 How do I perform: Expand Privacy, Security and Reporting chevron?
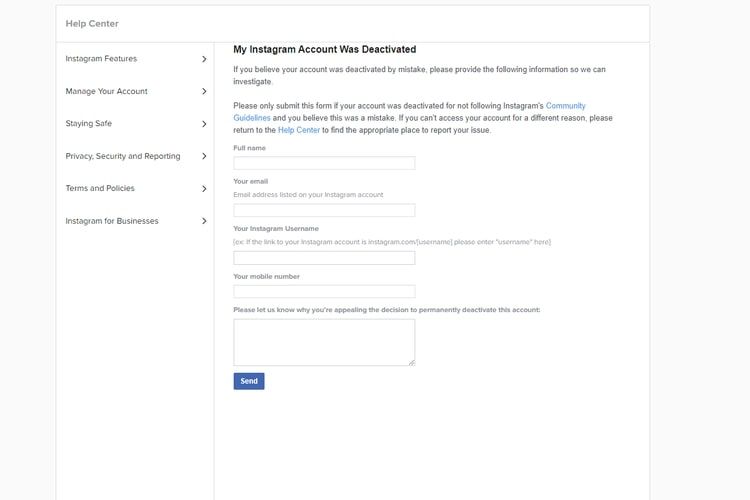tap(204, 156)
